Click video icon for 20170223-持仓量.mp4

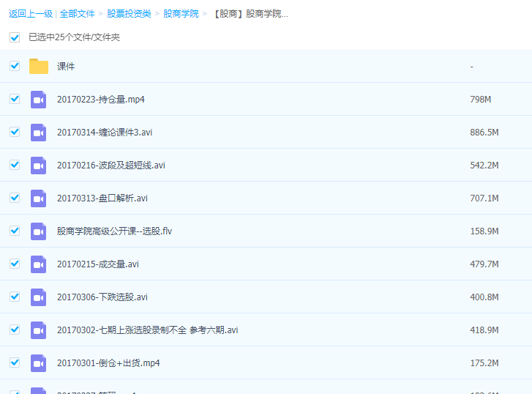[x=39, y=100]
